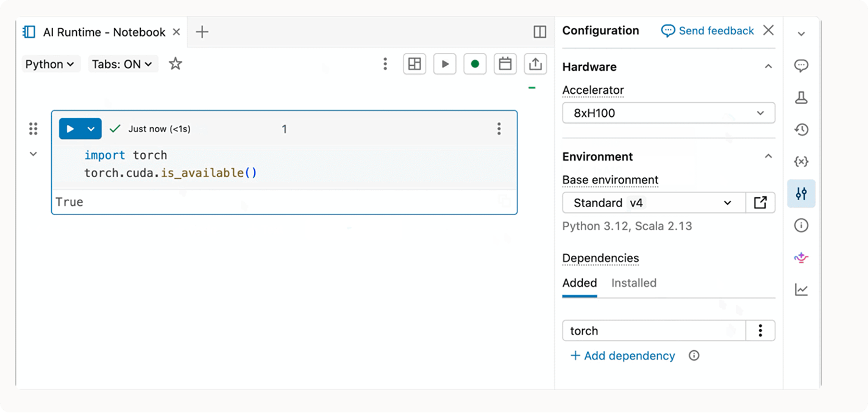Screen dimensions: 868x413
Task: Toggle side-by-side split view icon
Action: pos(539,32)
